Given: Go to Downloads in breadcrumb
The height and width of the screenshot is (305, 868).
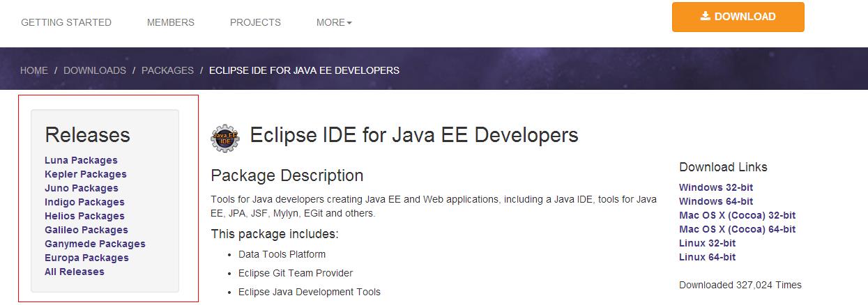Looking at the screenshot, I should [x=95, y=70].
